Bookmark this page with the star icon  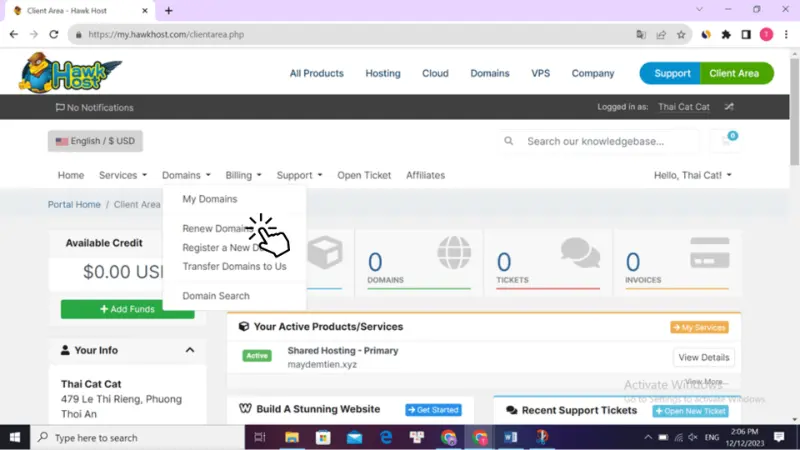[681, 35]
